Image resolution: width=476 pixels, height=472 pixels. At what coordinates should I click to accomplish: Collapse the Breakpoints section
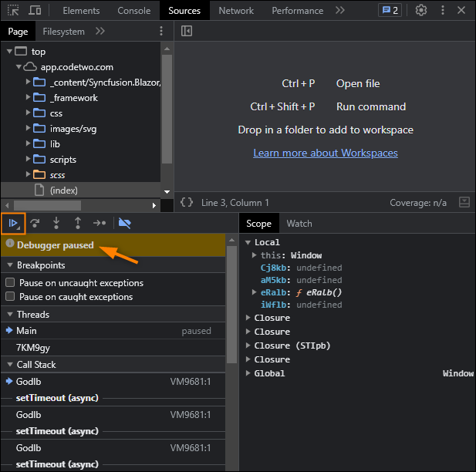(x=10, y=265)
